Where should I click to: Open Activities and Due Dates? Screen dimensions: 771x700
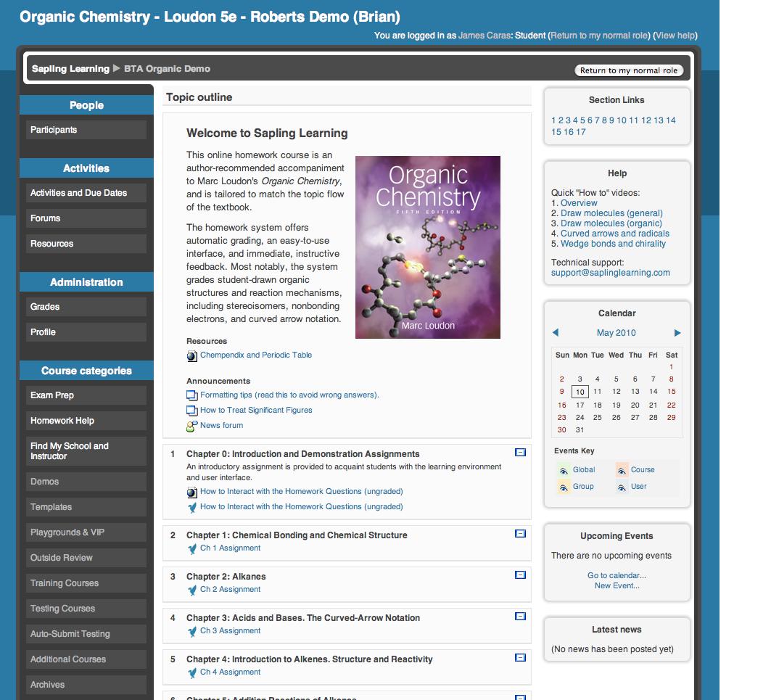(x=86, y=193)
